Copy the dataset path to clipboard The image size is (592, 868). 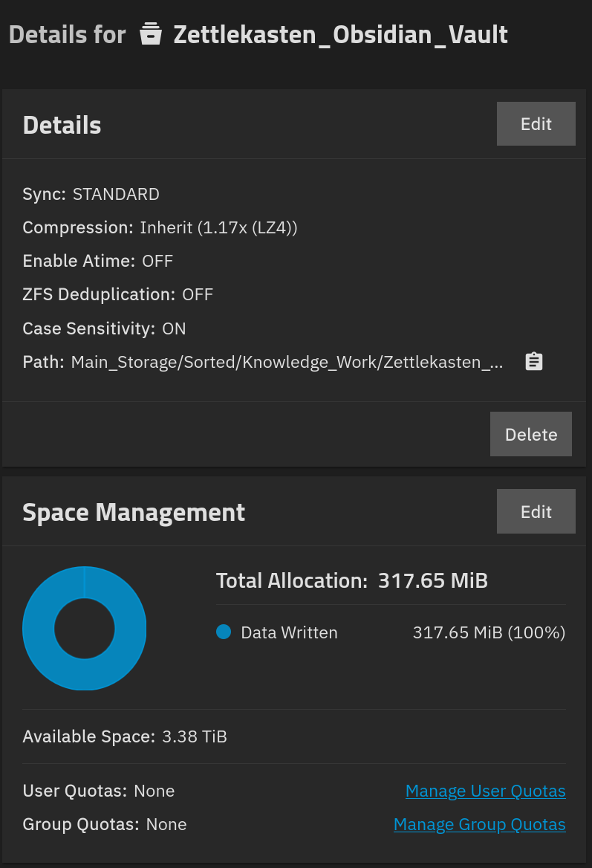(x=534, y=361)
